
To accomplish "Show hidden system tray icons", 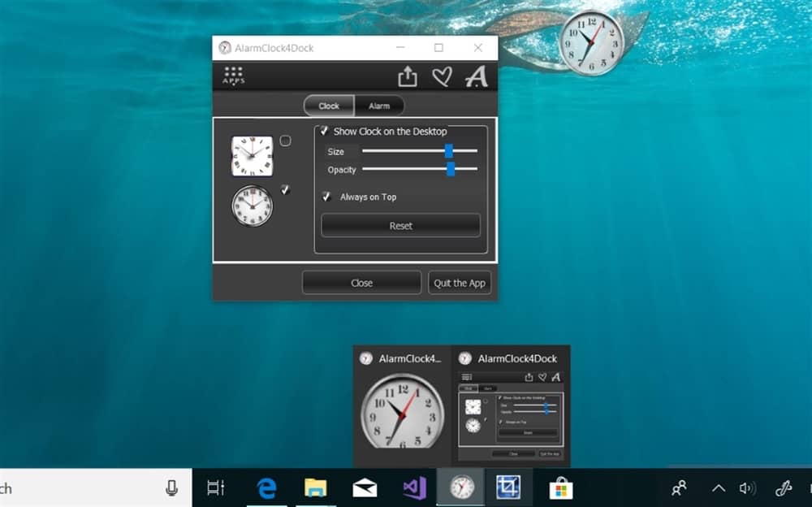I will 719,488.
